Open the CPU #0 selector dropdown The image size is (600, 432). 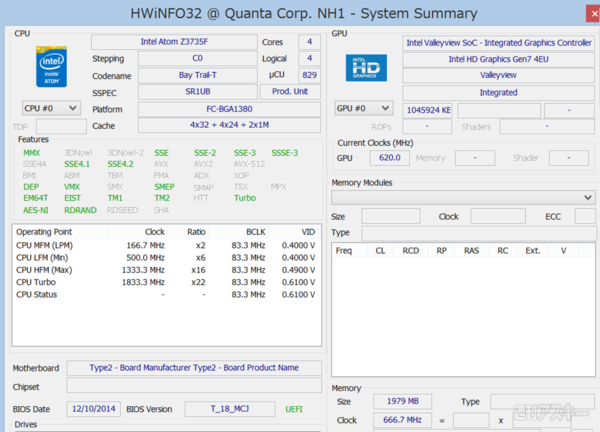point(50,108)
